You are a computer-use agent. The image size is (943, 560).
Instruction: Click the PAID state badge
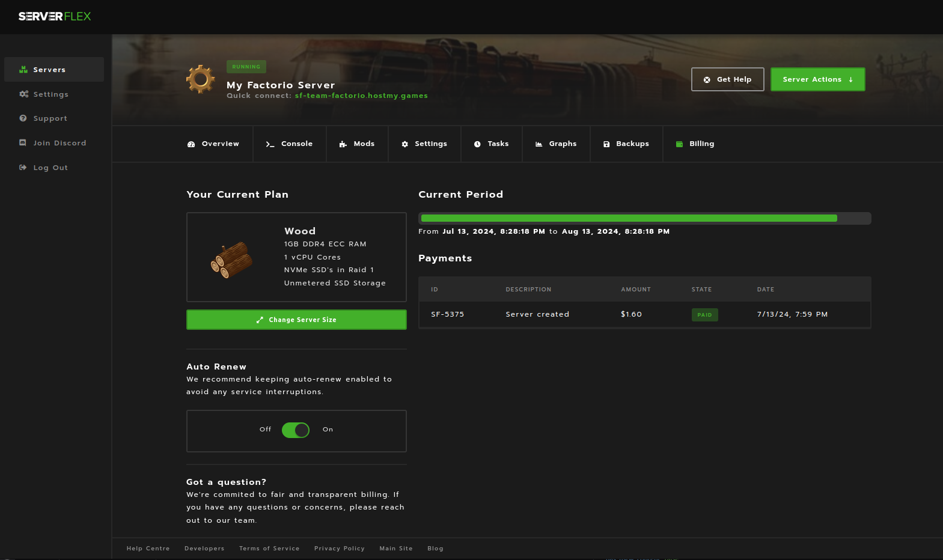click(705, 315)
